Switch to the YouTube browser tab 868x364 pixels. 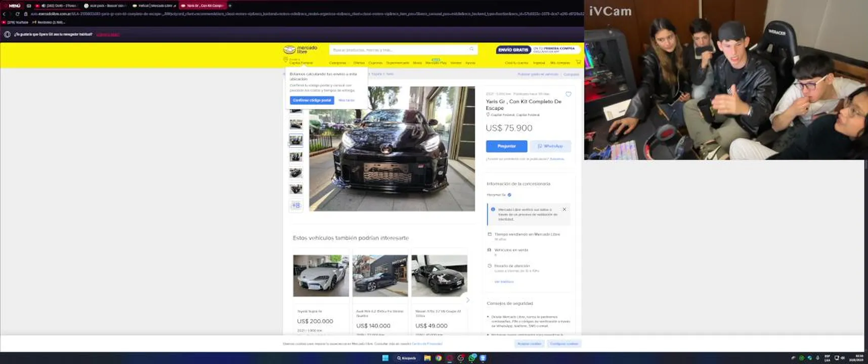(56, 6)
